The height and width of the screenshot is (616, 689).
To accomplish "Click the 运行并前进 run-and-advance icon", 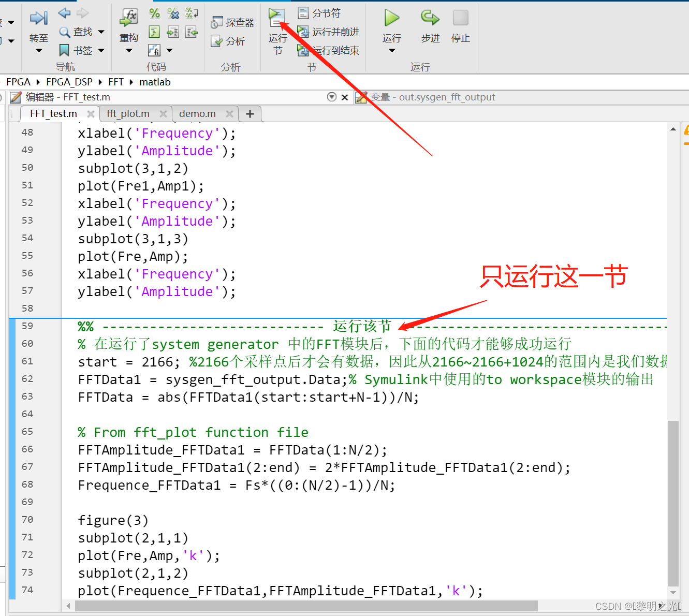I will pyautogui.click(x=329, y=32).
